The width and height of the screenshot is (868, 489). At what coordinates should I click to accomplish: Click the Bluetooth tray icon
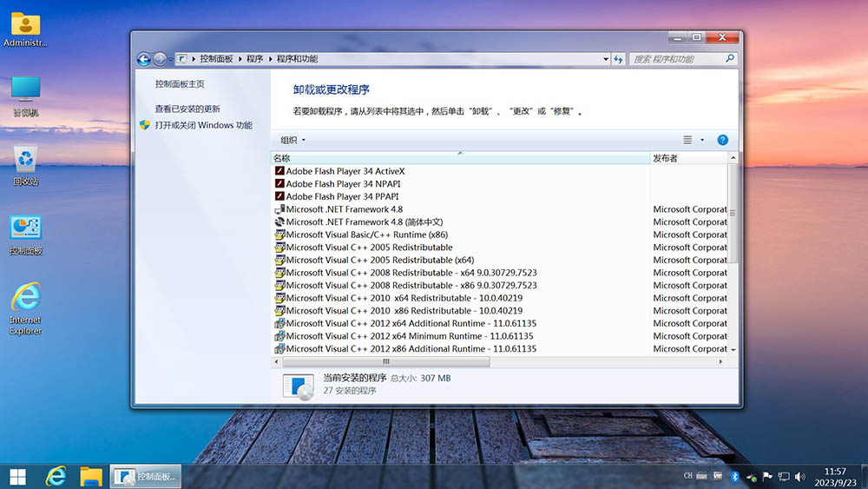click(x=733, y=476)
